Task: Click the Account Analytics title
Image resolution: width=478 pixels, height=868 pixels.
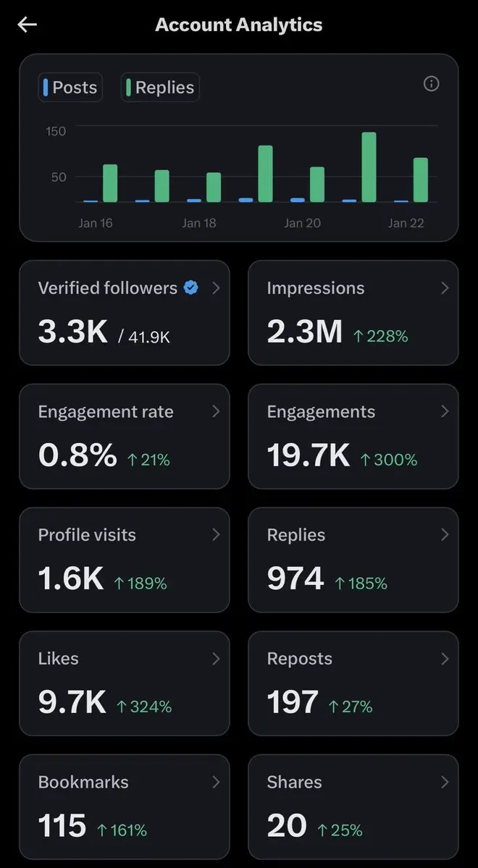Action: point(239,25)
